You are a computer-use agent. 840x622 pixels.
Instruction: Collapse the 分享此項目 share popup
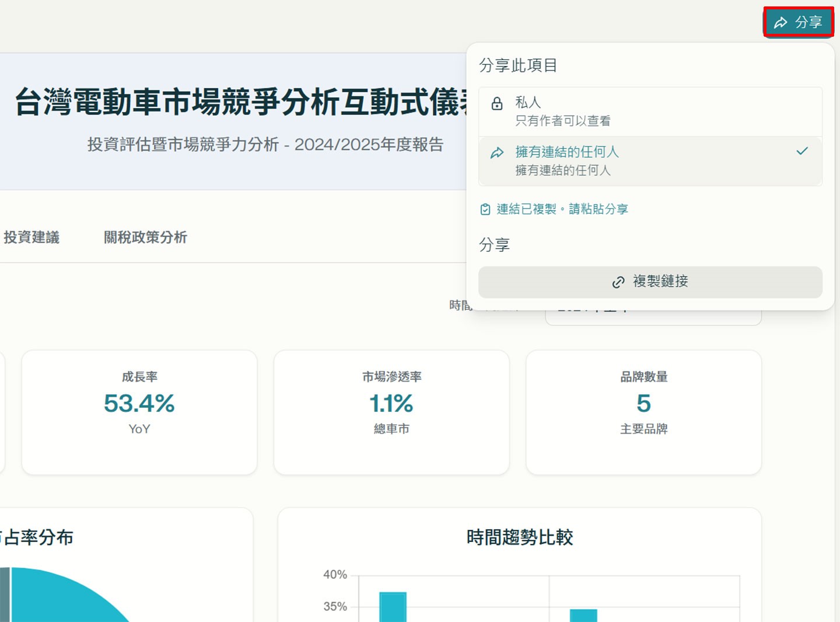(x=798, y=23)
